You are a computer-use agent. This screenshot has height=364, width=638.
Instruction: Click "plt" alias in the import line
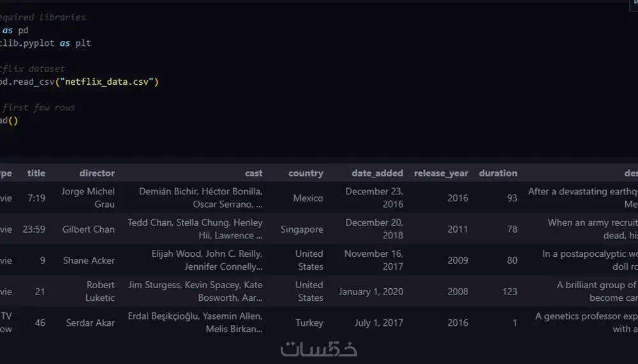[x=83, y=43]
